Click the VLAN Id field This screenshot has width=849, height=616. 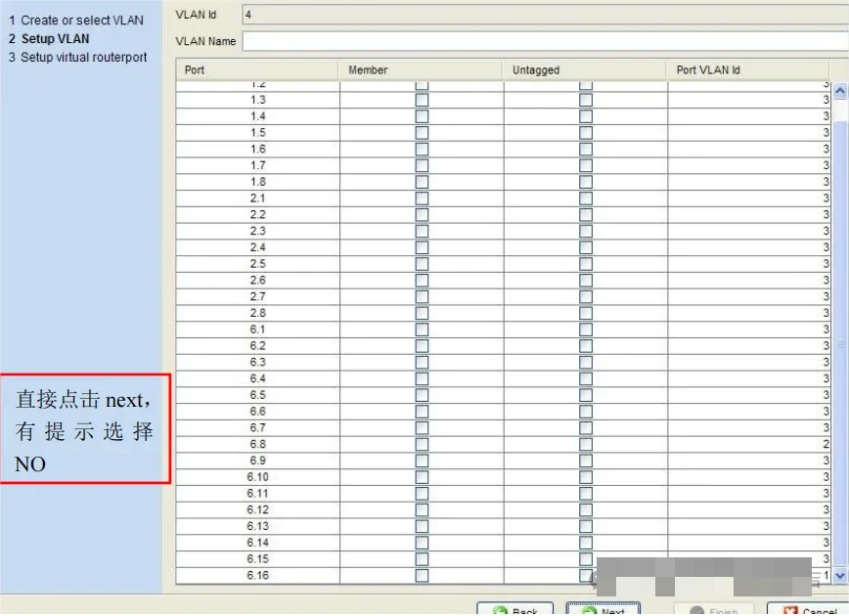(543, 15)
